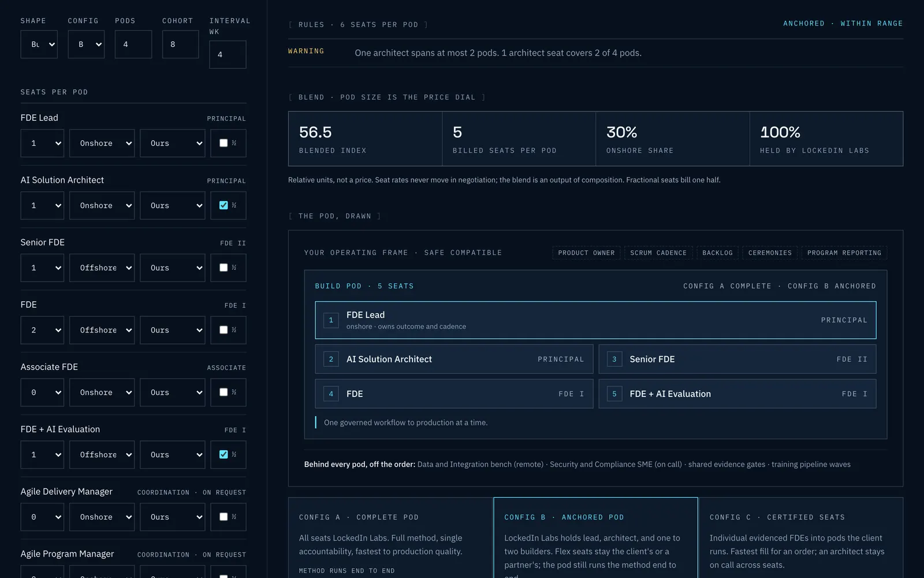The height and width of the screenshot is (578, 924).
Task: Click the 30% Onshore Share tile
Action: coord(673,139)
